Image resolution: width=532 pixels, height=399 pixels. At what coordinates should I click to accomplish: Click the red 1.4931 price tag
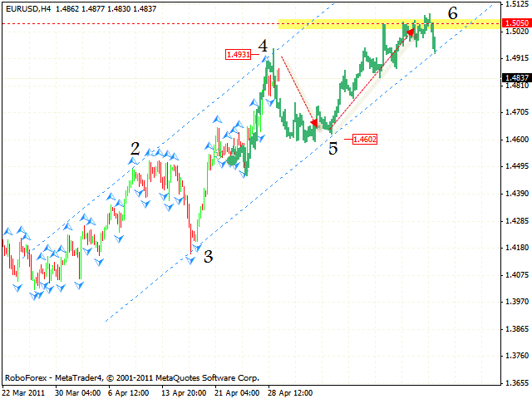(239, 55)
